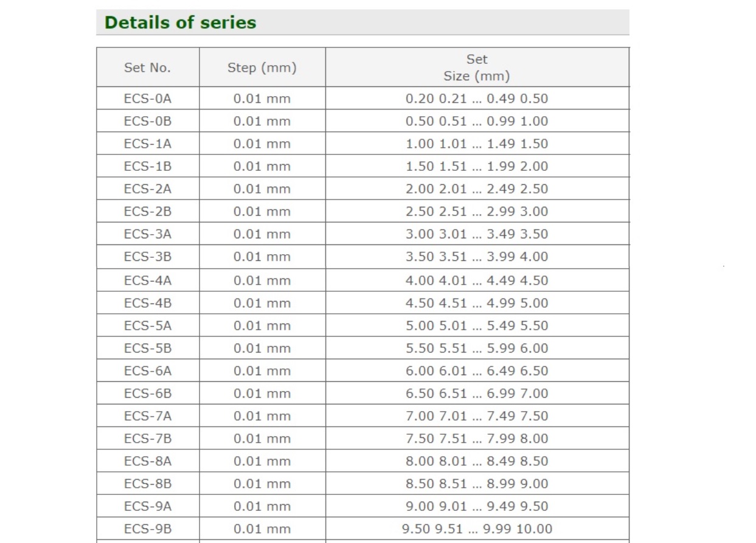756x543 pixels.
Task: Click size range 4.50 4.51 ... 4.99 5.00
Action: pyautogui.click(x=477, y=303)
